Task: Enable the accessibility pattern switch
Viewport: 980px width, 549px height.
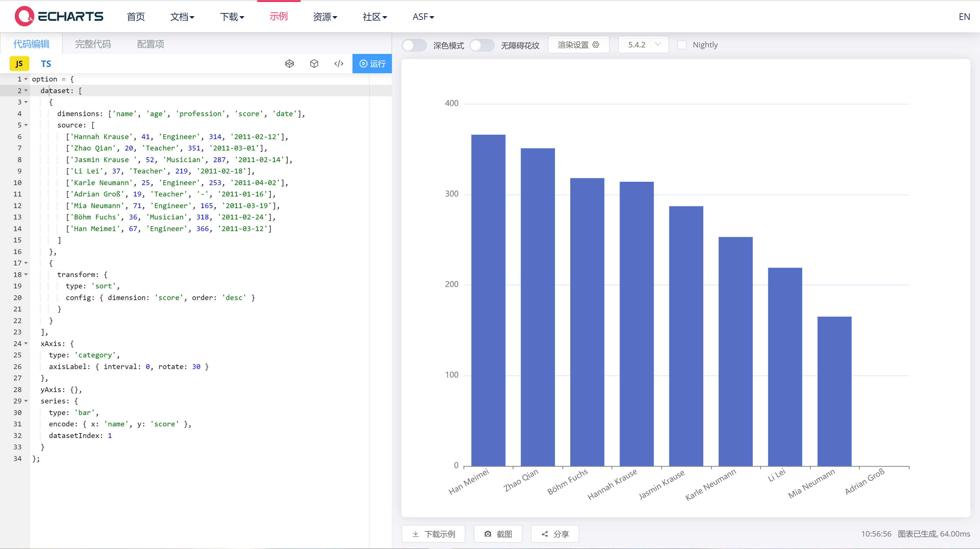Action: pos(481,45)
